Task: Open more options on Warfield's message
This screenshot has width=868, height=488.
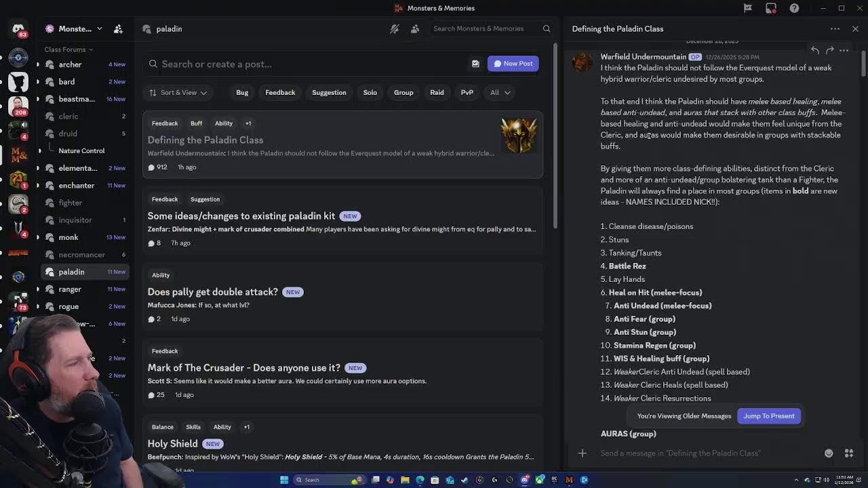Action: (844, 50)
